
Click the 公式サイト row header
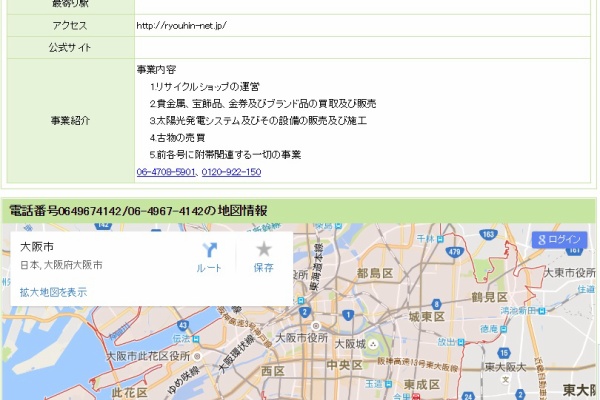point(70,48)
